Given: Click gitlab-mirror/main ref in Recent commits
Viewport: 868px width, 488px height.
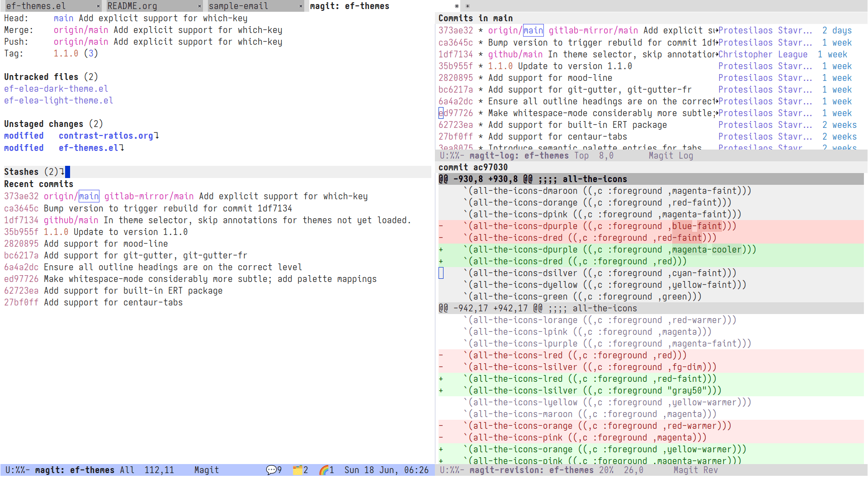Looking at the screenshot, I should coord(149,196).
